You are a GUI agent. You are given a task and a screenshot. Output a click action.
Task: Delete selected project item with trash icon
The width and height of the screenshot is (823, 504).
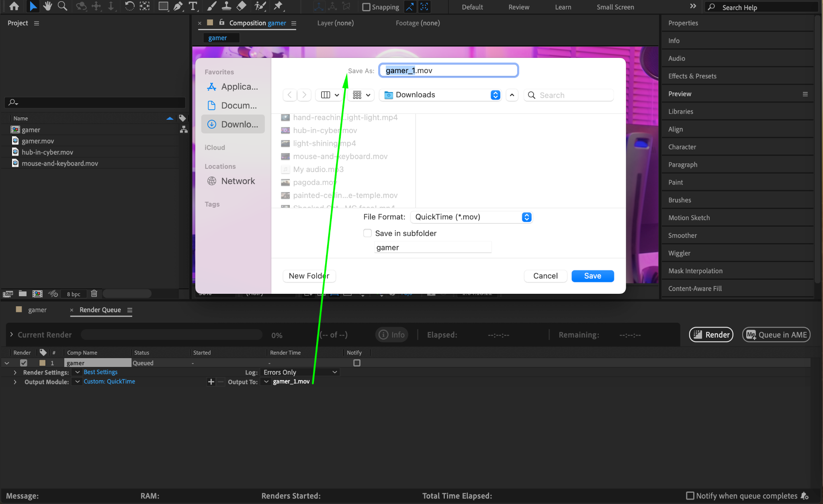pos(94,294)
